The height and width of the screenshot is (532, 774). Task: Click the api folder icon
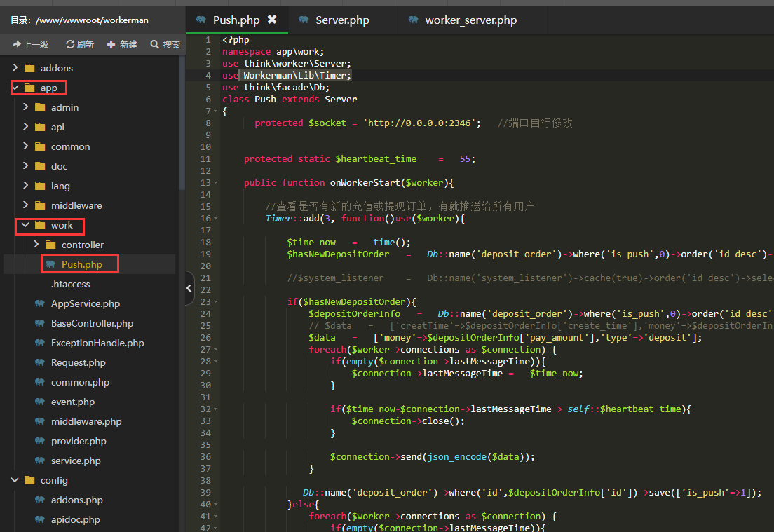[41, 127]
